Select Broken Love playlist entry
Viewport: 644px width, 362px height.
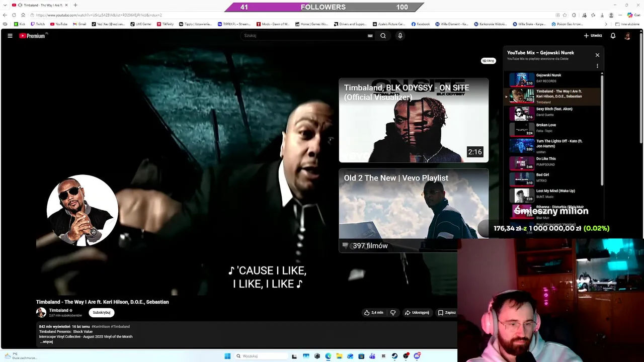pyautogui.click(x=552, y=129)
